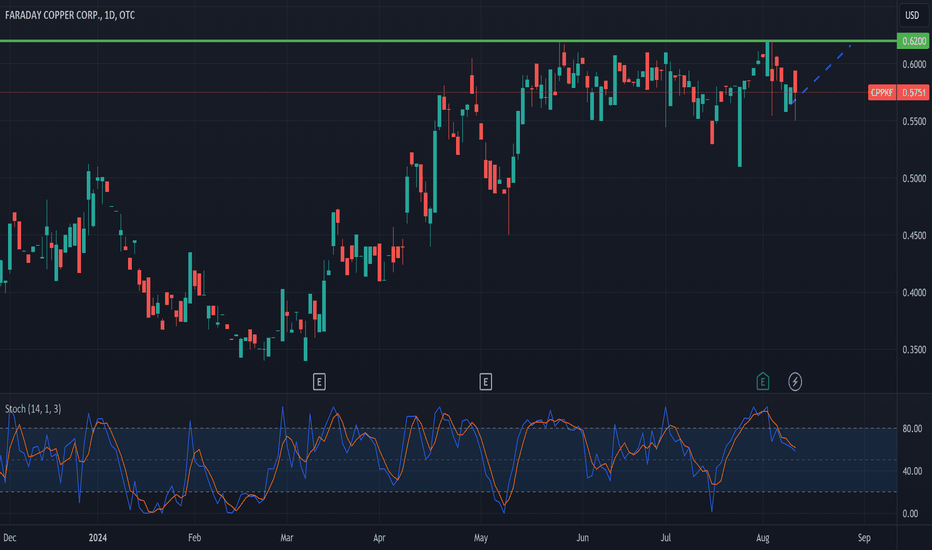Click the Sep date label

tap(864, 538)
